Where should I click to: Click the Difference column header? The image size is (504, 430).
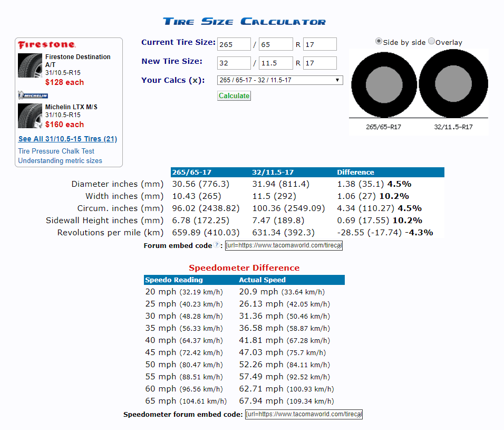(x=355, y=173)
